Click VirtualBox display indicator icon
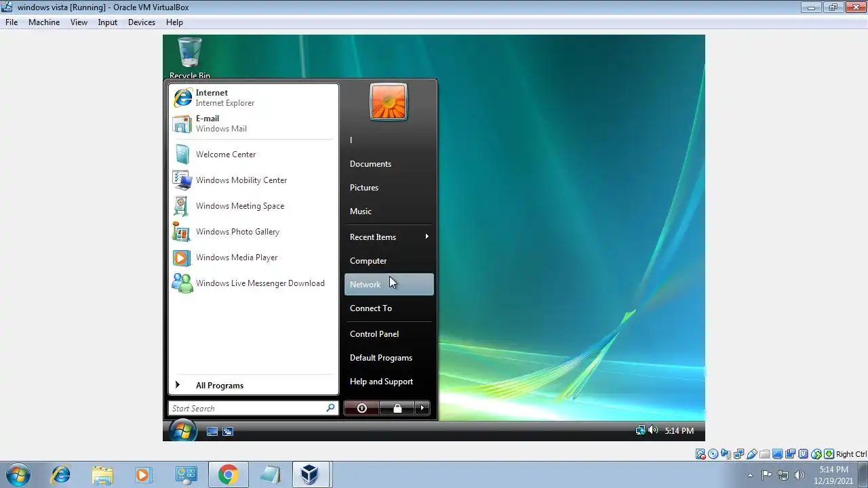The height and width of the screenshot is (488, 868). coord(777,454)
